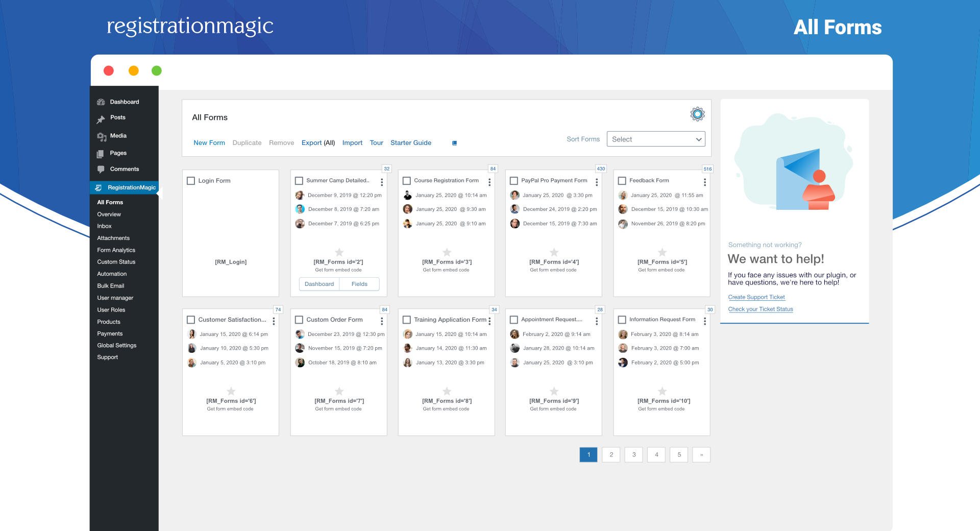This screenshot has width=980, height=531.
Task: Go to Inbox in the sidebar
Action: pyautogui.click(x=104, y=226)
